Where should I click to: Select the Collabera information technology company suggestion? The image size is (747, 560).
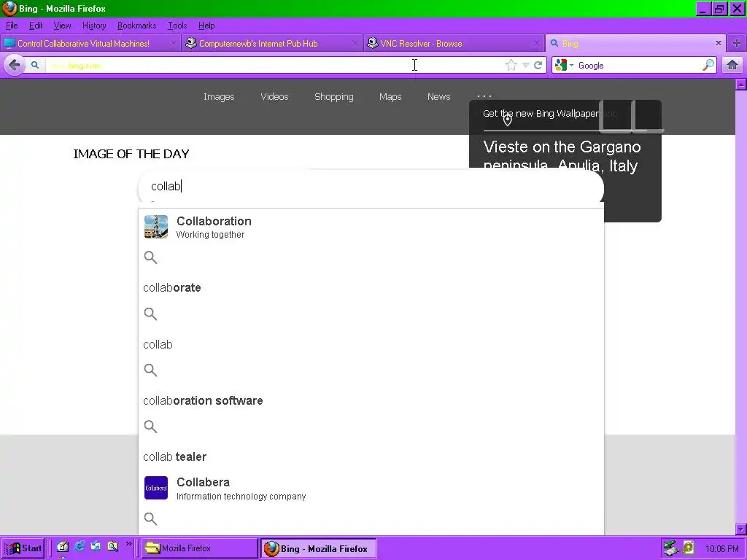371,489
